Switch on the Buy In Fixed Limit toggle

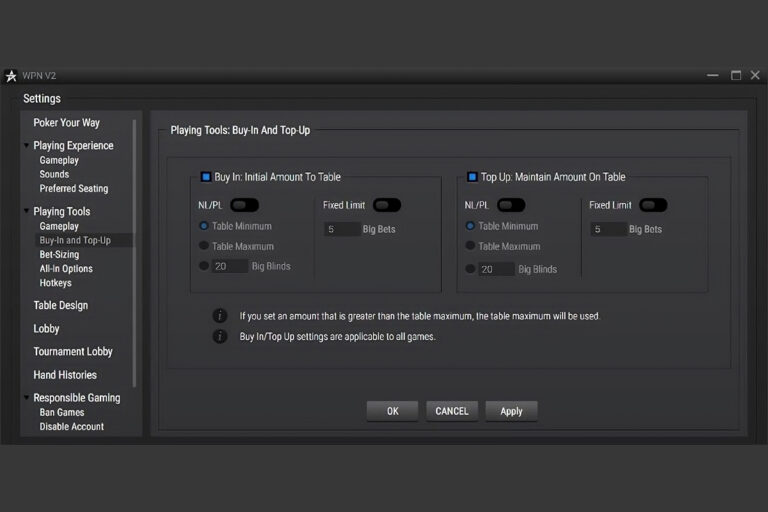387,205
